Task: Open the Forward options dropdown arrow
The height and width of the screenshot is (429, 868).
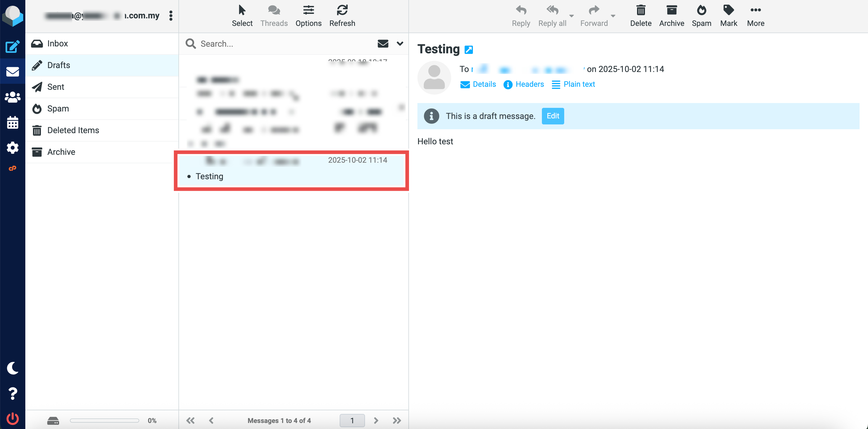Action: pos(613,16)
